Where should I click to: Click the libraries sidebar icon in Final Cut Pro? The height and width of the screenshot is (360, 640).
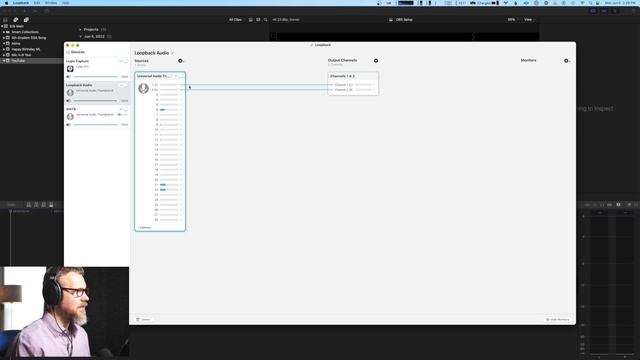point(5,20)
